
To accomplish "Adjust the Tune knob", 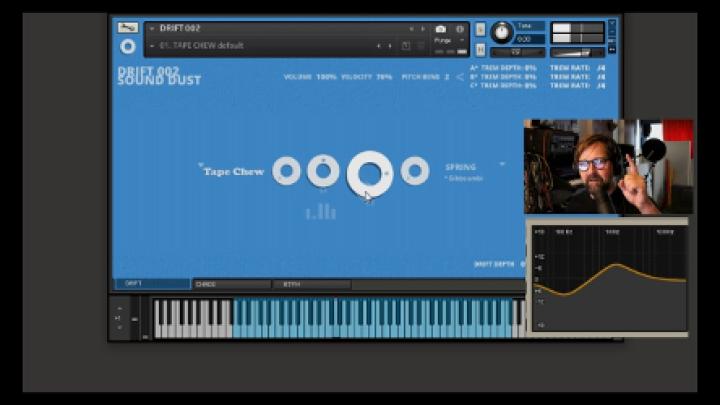I will pyautogui.click(x=501, y=33).
